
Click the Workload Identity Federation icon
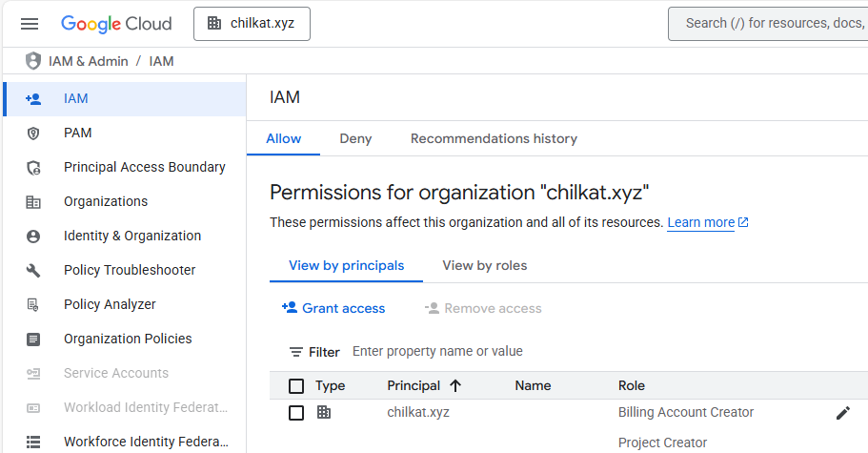tap(33, 408)
